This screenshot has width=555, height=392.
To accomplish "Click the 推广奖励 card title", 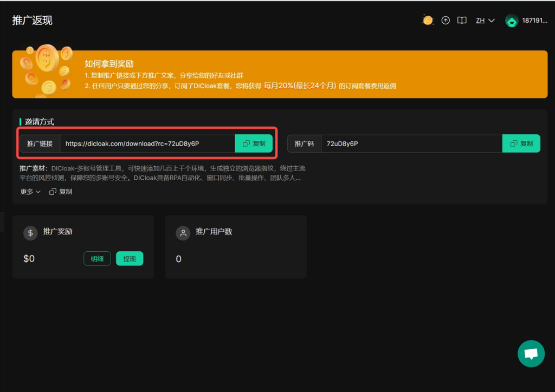I will click(57, 232).
